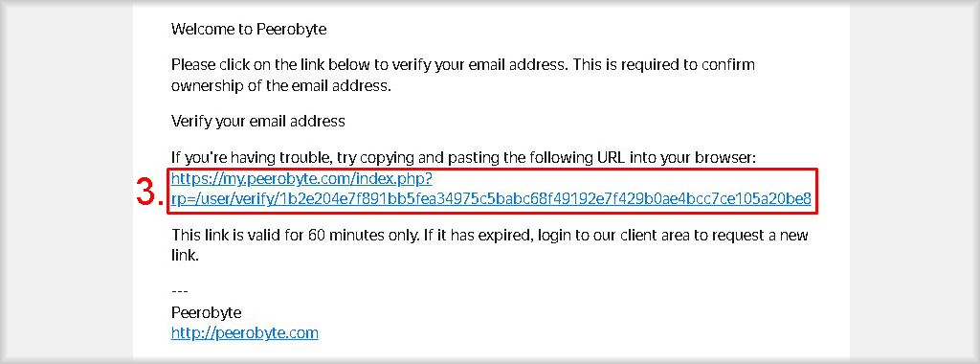Click the '---' signature separator
The height and width of the screenshot is (364, 980).
coord(179,292)
